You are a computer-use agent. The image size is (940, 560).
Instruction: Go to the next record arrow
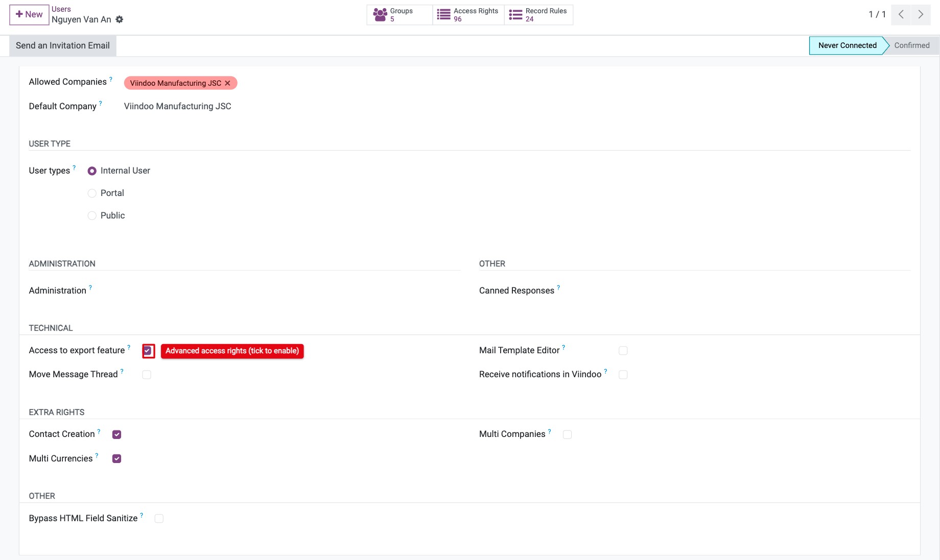(x=921, y=15)
